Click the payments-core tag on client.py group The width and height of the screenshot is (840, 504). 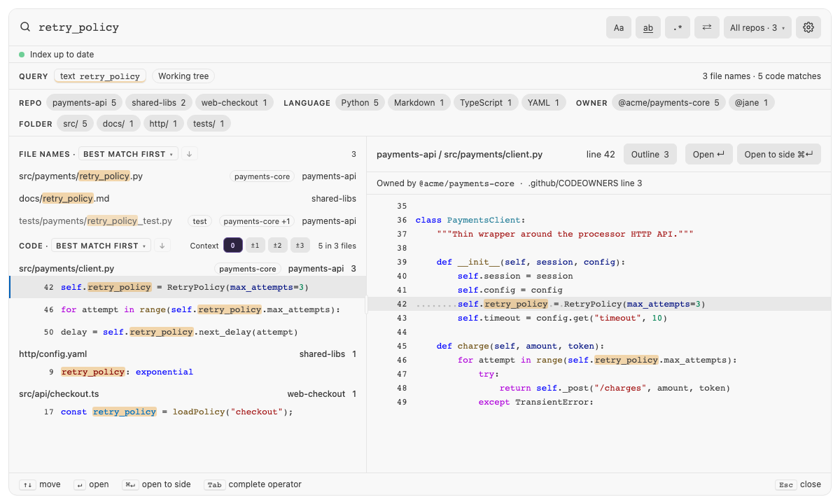click(247, 268)
